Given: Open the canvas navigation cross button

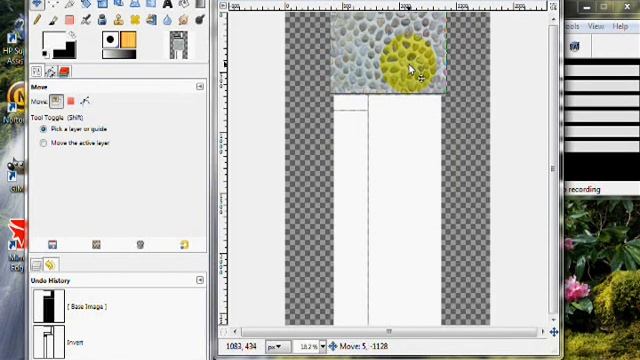Looking at the screenshot, I should coord(553,332).
